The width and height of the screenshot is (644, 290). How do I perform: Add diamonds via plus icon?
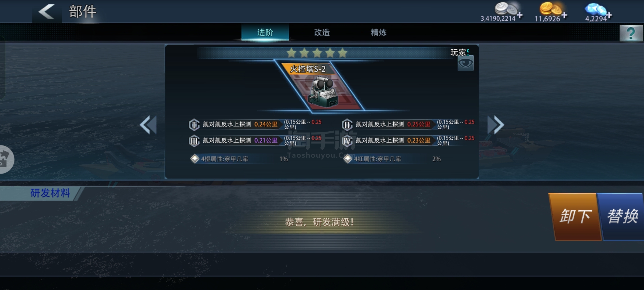point(609,15)
